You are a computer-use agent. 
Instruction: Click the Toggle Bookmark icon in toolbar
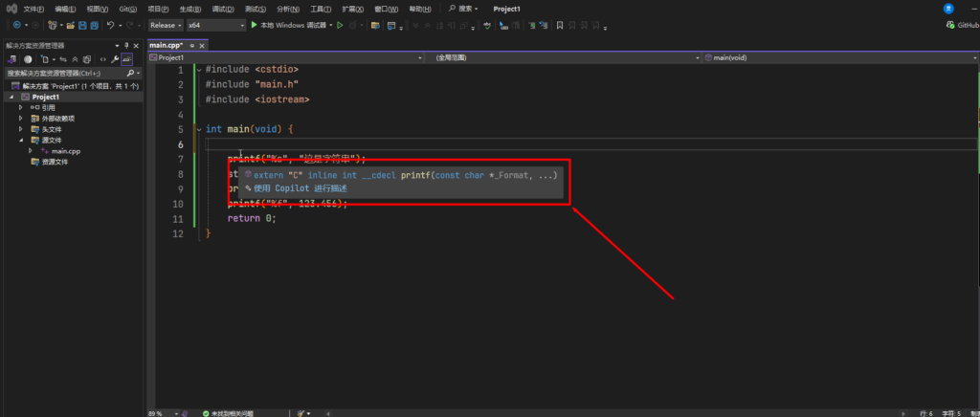click(559, 25)
